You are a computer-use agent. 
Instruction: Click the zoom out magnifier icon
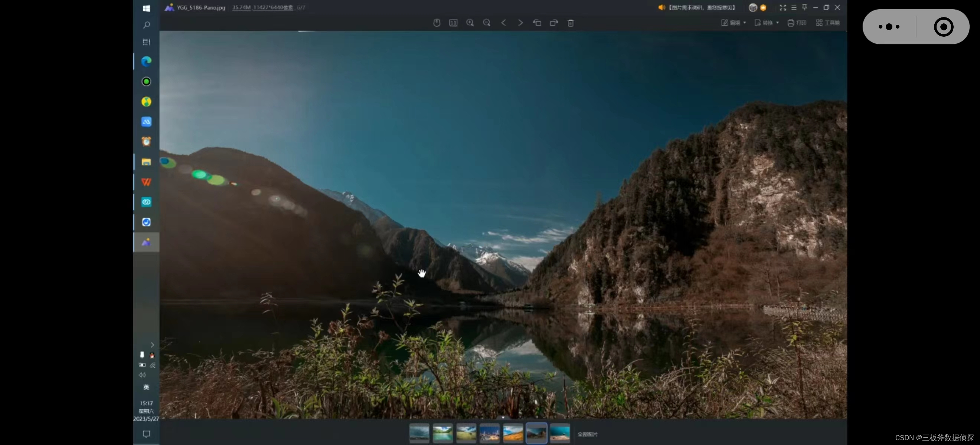(x=487, y=23)
